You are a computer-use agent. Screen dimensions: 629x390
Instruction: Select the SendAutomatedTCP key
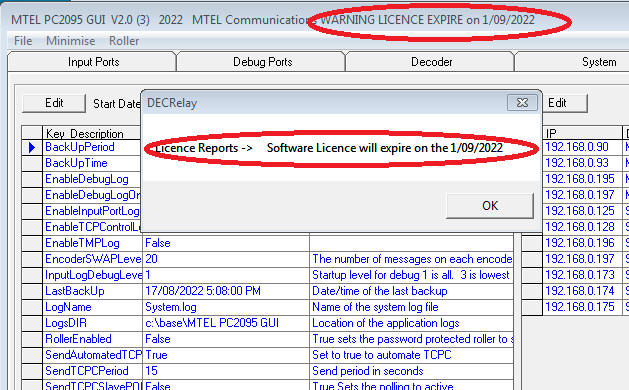tap(92, 355)
